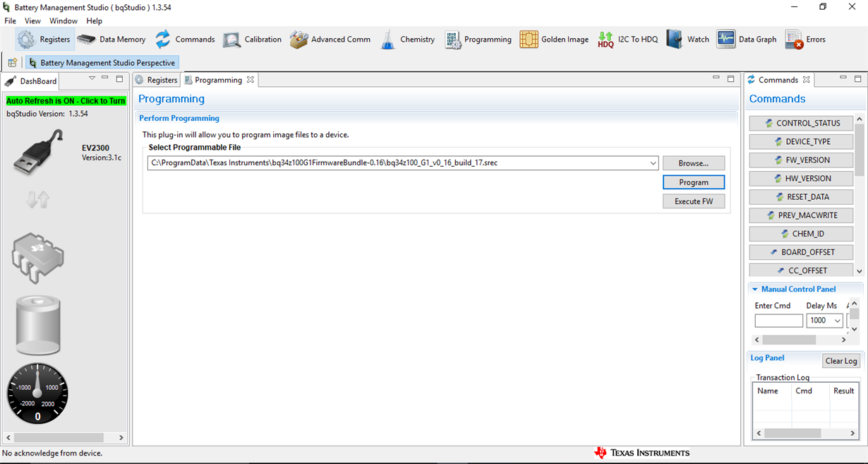Send the CONTROL_STATUS command
Viewport: 868px width, 464px height.
801,123
